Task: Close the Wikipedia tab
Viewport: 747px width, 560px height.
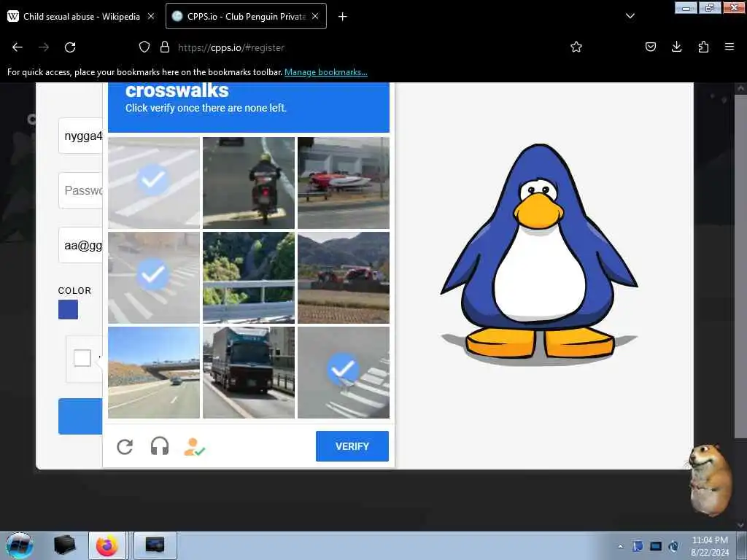Action: click(151, 16)
